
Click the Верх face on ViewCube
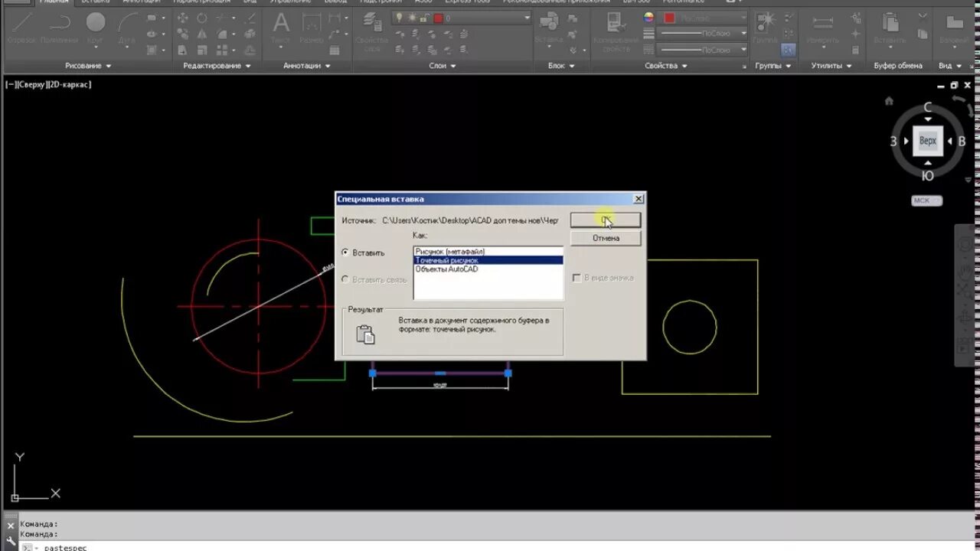tap(928, 141)
